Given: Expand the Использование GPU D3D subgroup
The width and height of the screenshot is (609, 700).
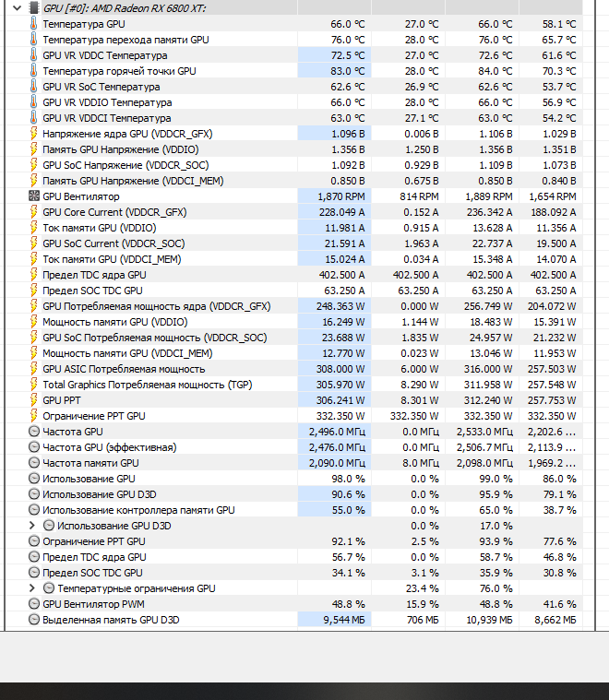Looking at the screenshot, I should tap(31, 526).
